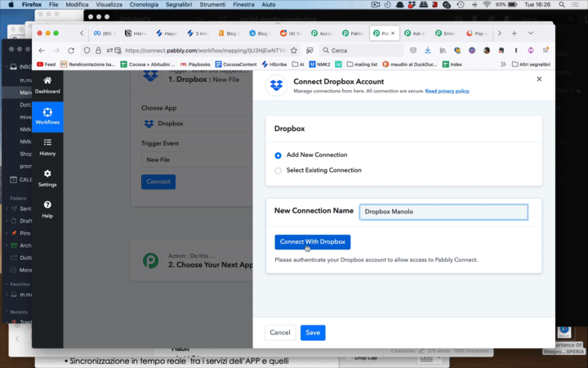Open the Help question mark icon
Image resolution: width=588 pixels, height=368 pixels.
pos(47,209)
